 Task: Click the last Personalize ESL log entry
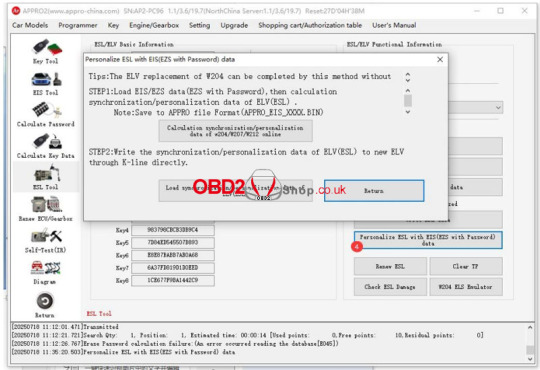pyautogui.click(x=123, y=352)
